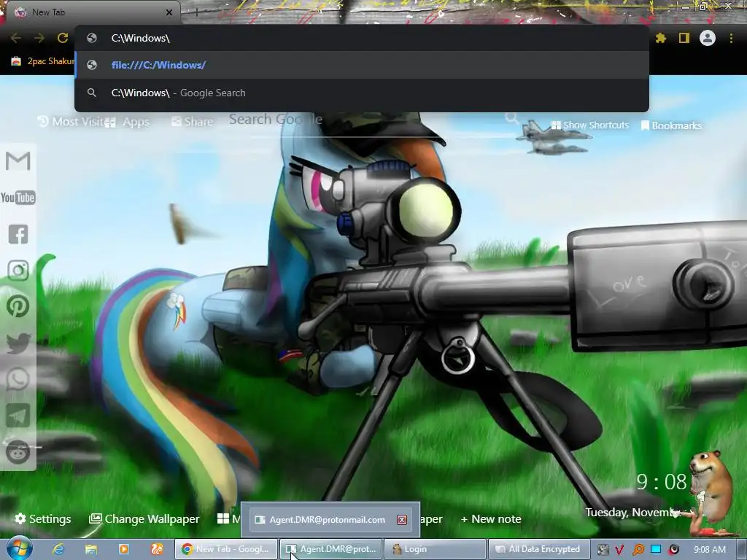Click the 9:08 clock widget

coord(662,483)
